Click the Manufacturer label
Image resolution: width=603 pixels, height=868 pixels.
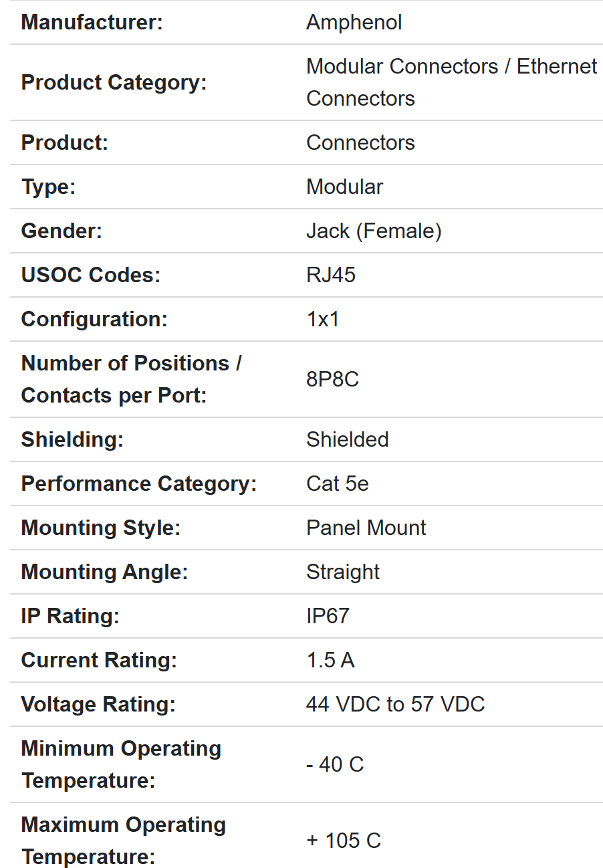tap(92, 22)
